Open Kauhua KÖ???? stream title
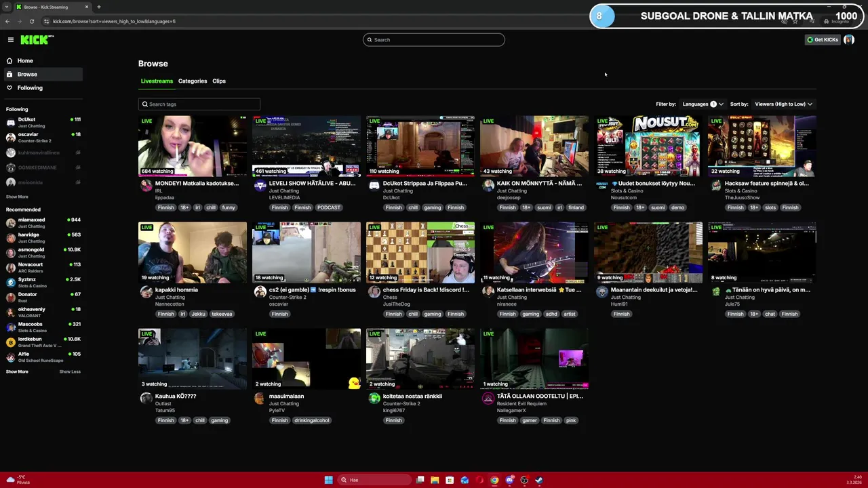This screenshot has height=488, width=868. pos(176,396)
